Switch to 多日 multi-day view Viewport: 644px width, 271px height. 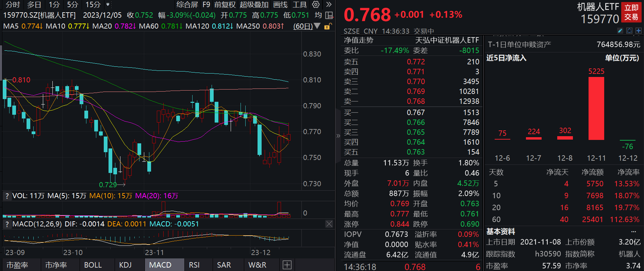tap(34, 5)
